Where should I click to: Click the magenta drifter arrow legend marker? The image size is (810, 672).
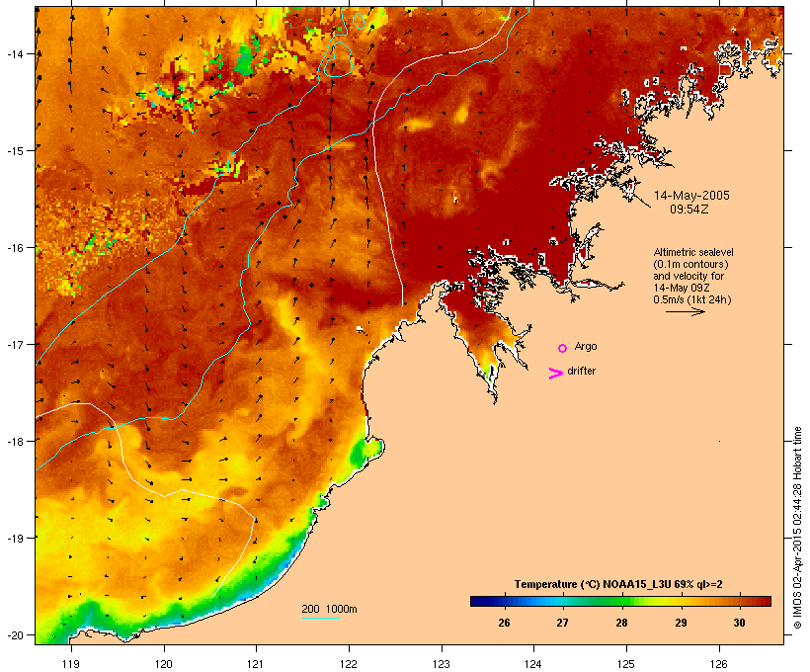[556, 374]
